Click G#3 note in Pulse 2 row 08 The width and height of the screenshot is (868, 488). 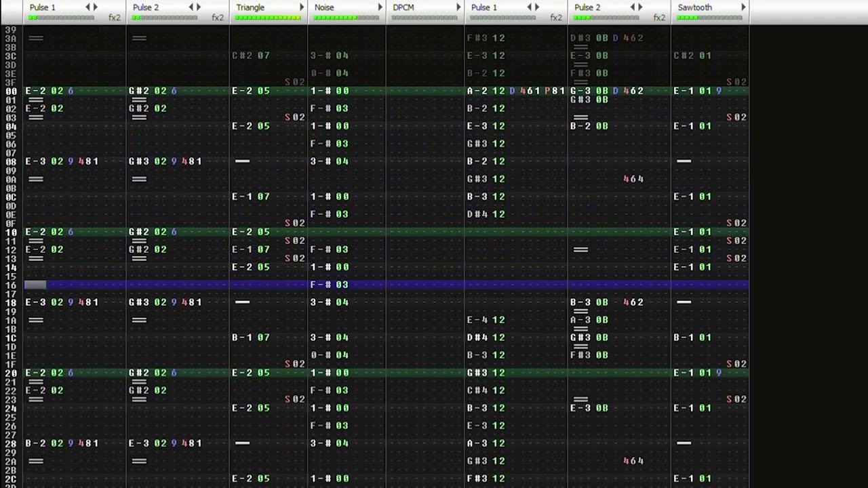139,161
